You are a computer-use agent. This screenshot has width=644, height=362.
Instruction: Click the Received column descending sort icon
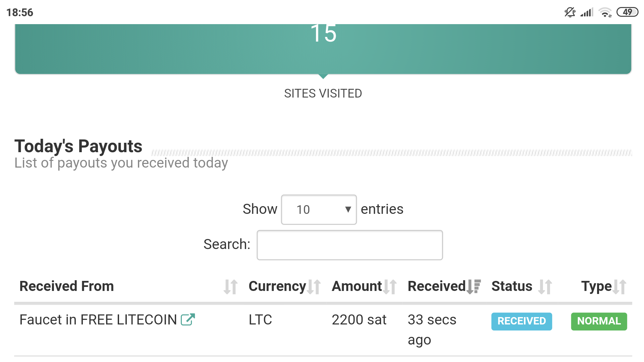click(474, 287)
